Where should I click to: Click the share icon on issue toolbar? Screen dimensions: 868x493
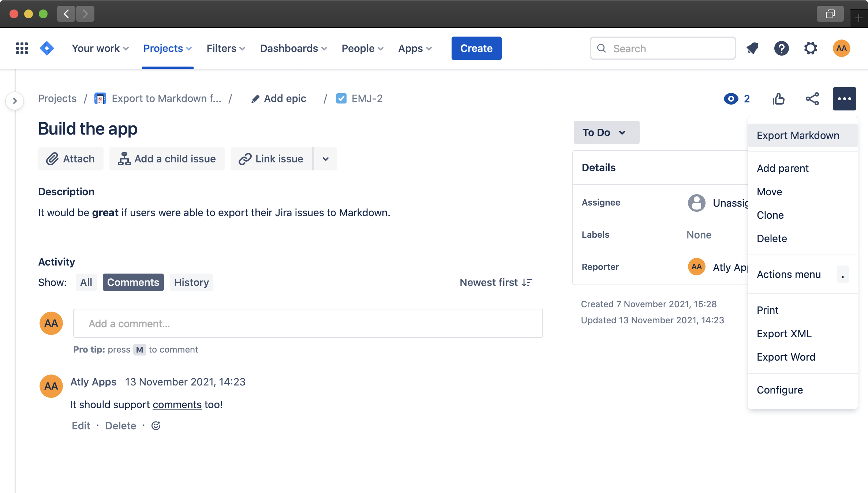coord(812,98)
